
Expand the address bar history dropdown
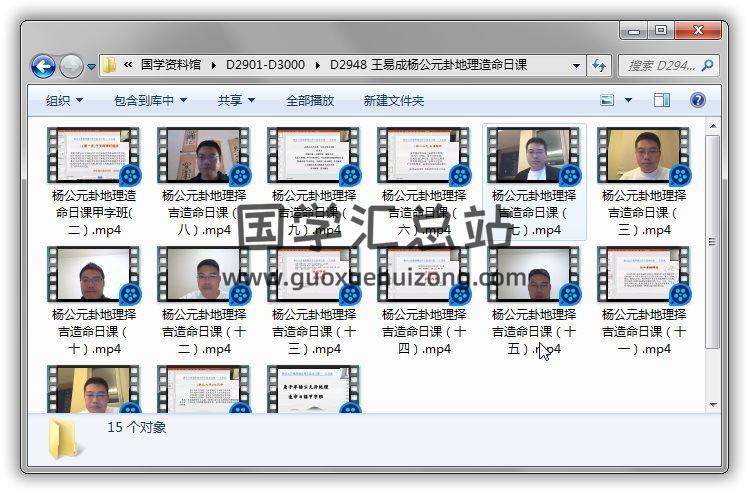point(576,66)
